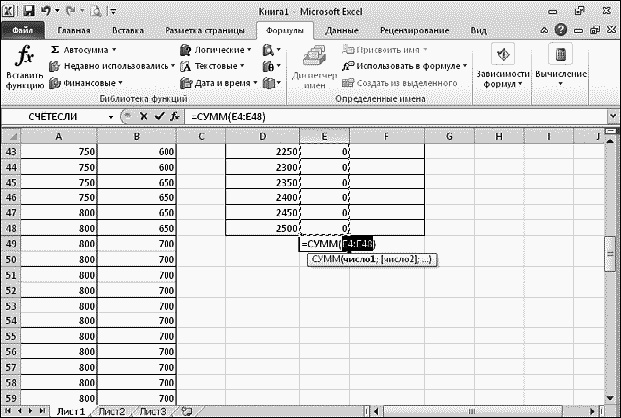621x418 pixels.
Task: Click the Вставить функцию (Insert Function) icon
Action: [x=22, y=67]
